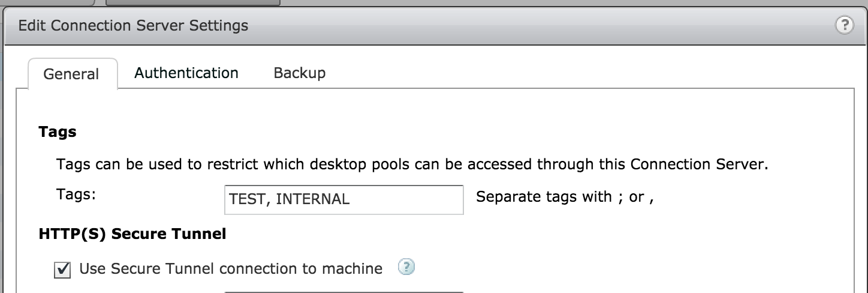868x293 pixels.
Task: Click the "Use Secure Tunnel connection to machine" label
Action: pos(231,268)
